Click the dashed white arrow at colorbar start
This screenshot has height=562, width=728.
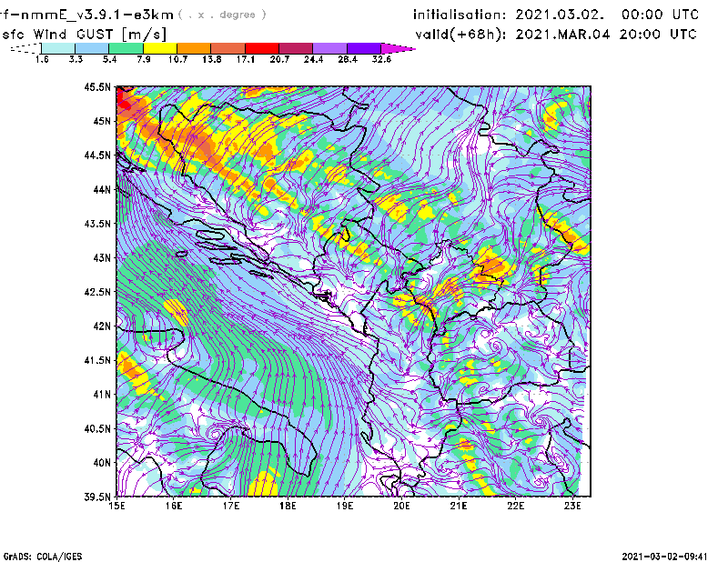(x=25, y=48)
